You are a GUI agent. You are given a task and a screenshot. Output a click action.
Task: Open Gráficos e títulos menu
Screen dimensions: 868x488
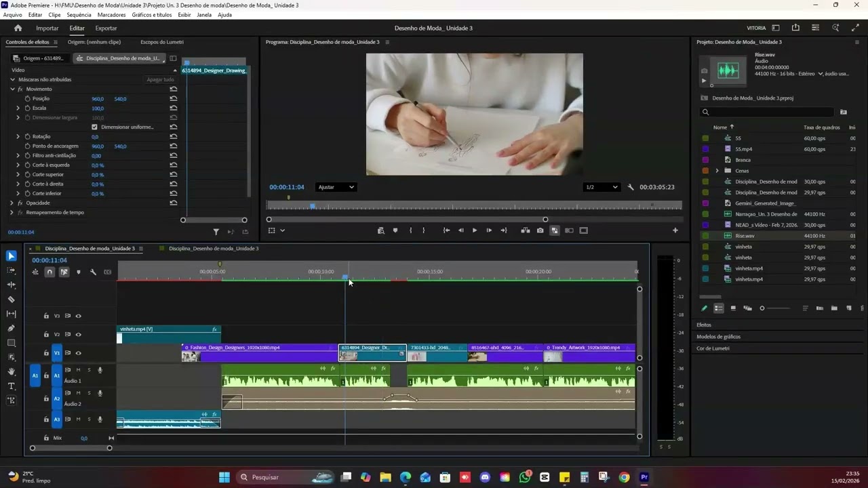152,14
